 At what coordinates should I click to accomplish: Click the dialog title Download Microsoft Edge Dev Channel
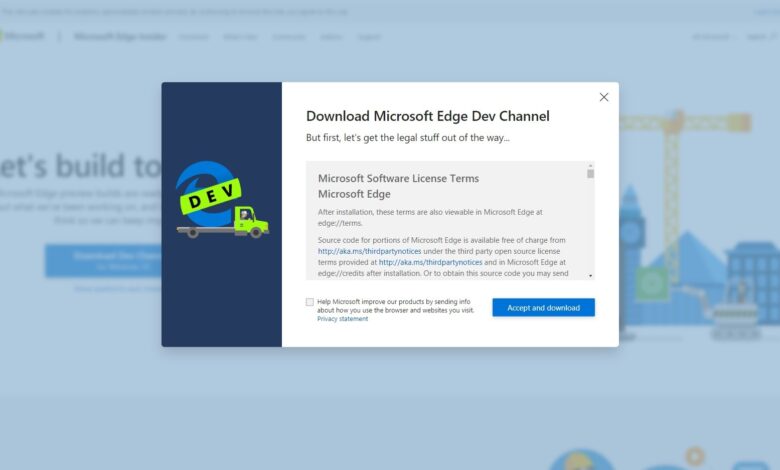tap(427, 116)
